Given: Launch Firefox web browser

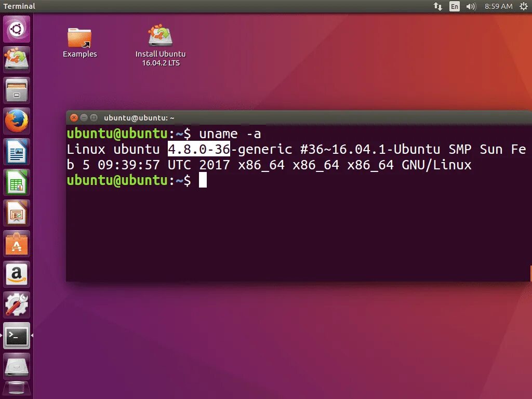Looking at the screenshot, I should pos(17,121).
